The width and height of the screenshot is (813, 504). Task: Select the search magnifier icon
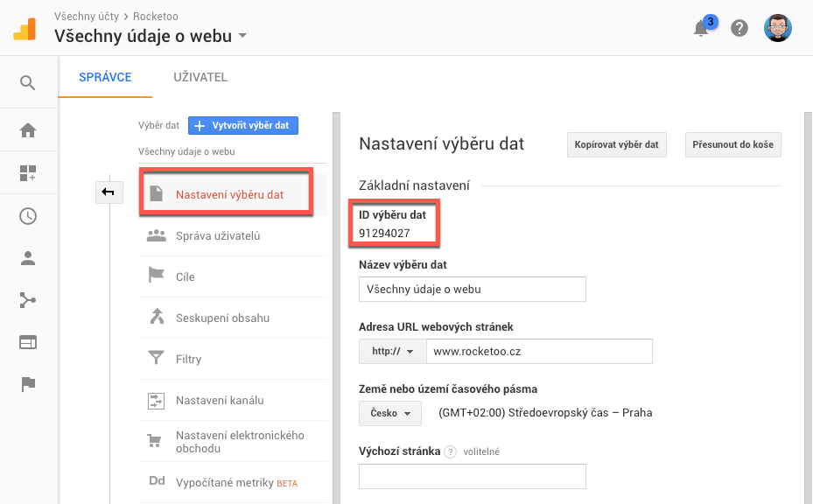click(x=27, y=81)
